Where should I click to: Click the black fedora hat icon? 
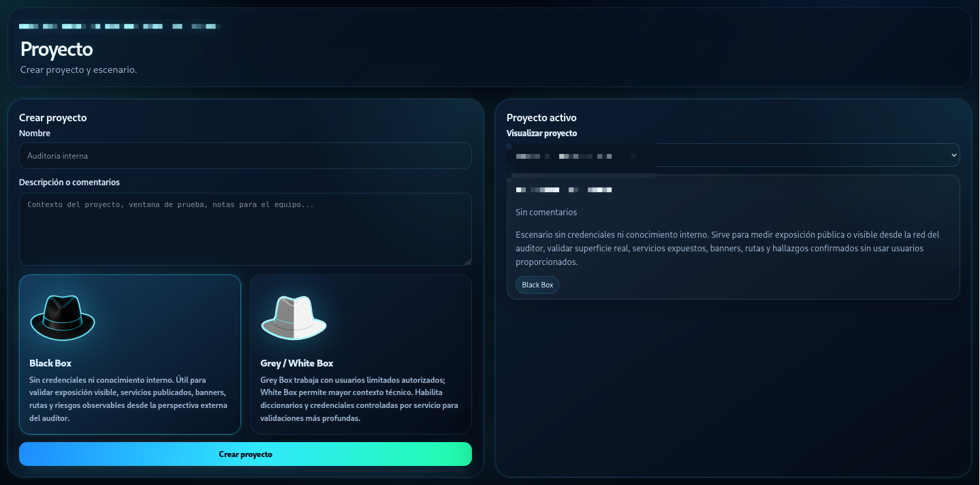click(x=63, y=318)
